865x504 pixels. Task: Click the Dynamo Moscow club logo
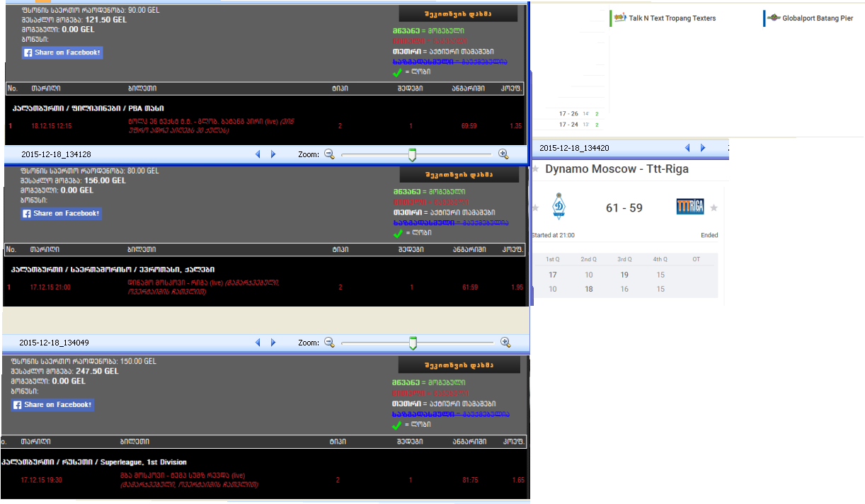(x=558, y=207)
